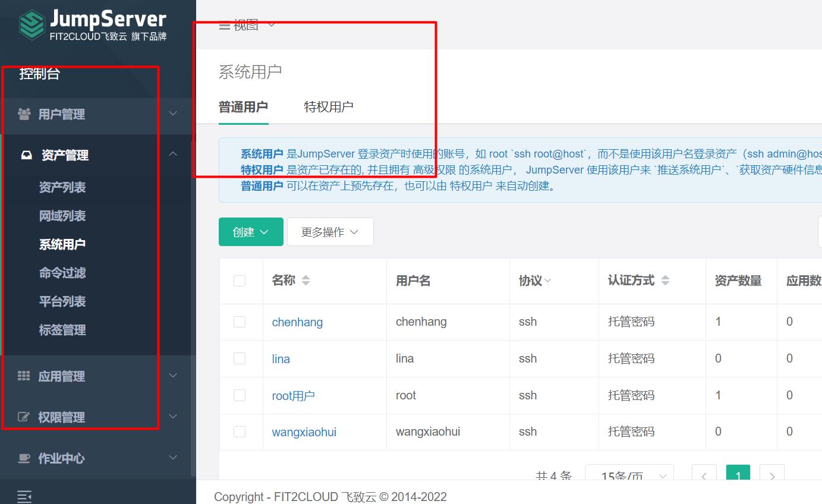
Task: Check the chenhang row checkbox
Action: point(240,322)
